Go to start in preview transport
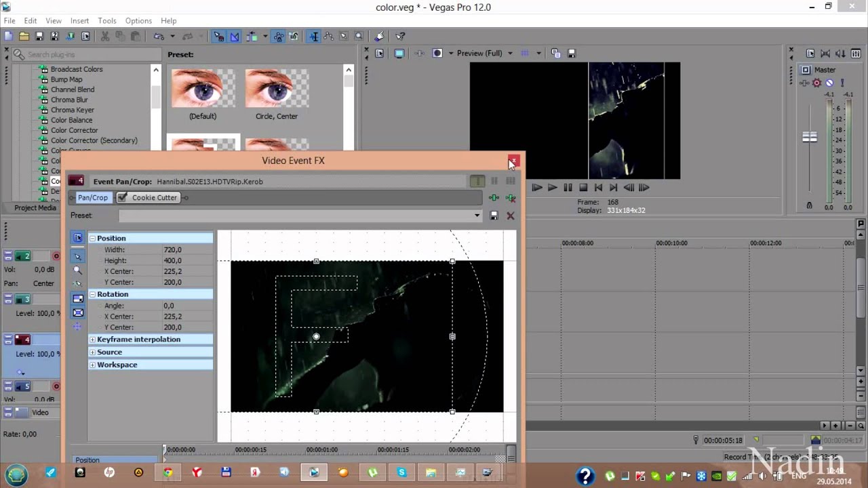 [x=598, y=188]
